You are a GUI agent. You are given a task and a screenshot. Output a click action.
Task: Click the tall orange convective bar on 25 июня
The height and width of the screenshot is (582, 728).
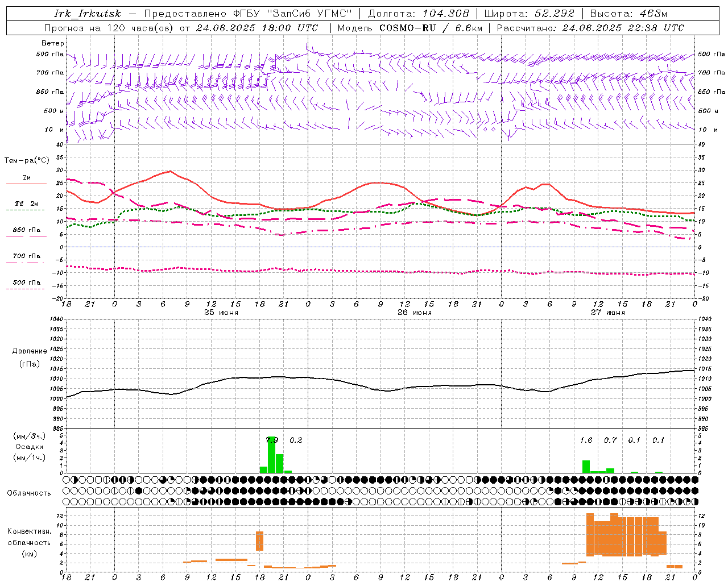[260, 541]
